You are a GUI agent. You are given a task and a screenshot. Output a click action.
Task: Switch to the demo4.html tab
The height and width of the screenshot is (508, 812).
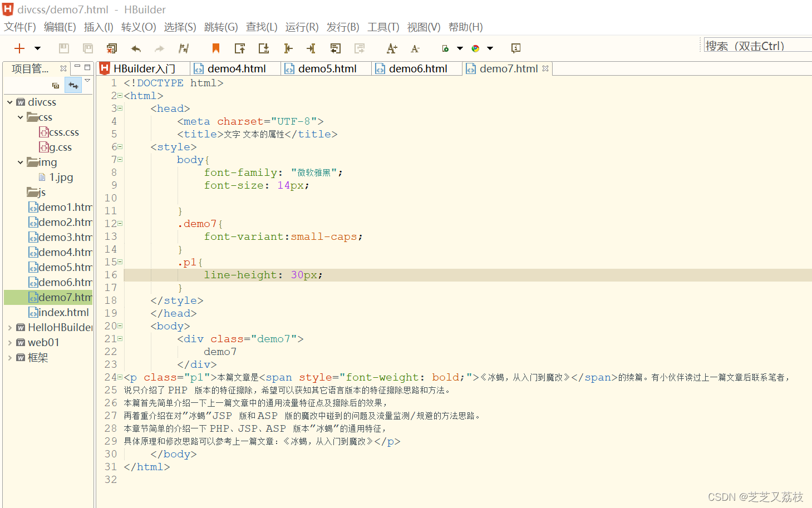pyautogui.click(x=236, y=68)
